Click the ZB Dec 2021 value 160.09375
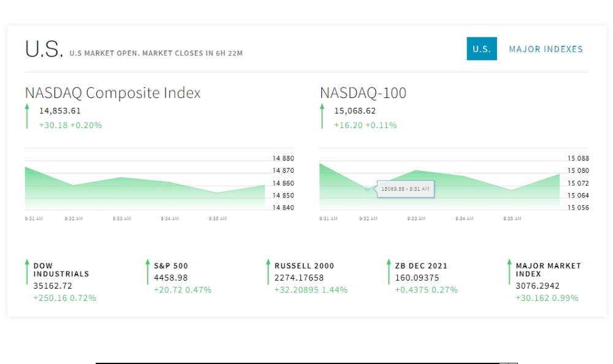 (417, 278)
